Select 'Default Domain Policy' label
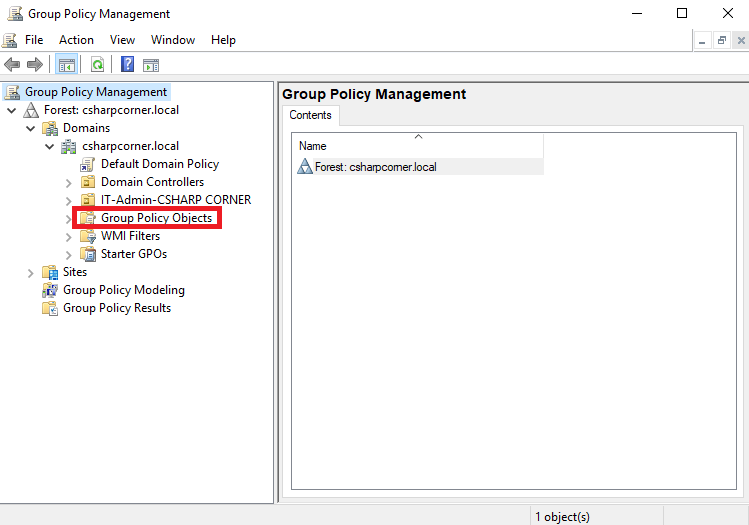 pyautogui.click(x=160, y=164)
